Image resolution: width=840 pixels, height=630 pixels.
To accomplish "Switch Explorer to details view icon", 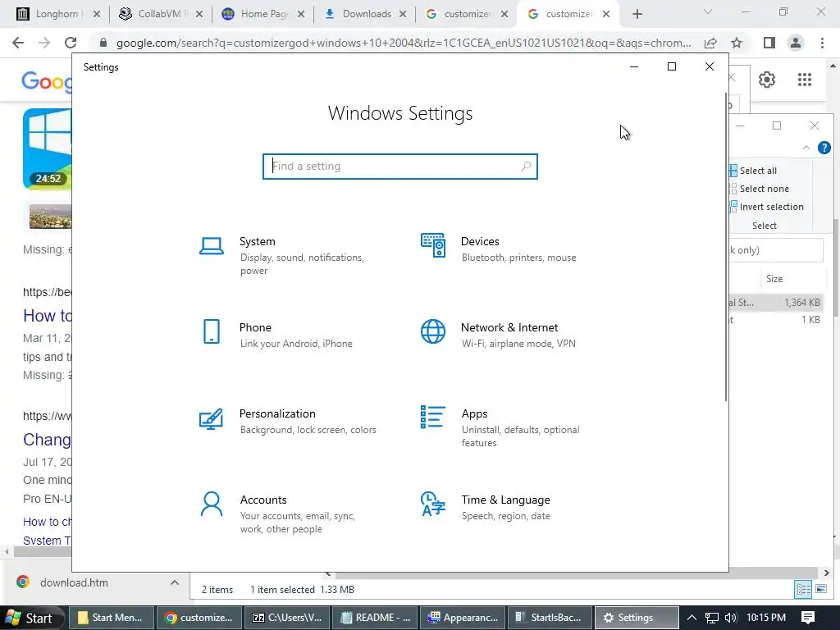I will coord(804,589).
